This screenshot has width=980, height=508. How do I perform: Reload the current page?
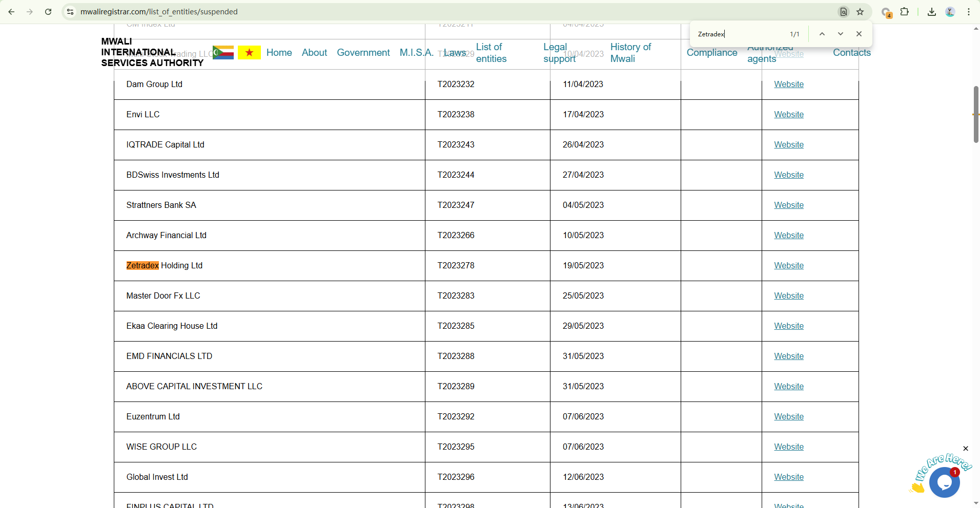click(48, 12)
